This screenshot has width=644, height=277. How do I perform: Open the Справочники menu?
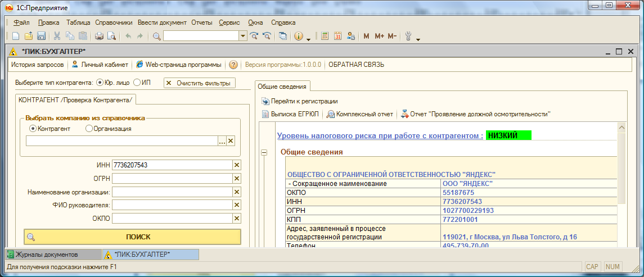click(114, 22)
